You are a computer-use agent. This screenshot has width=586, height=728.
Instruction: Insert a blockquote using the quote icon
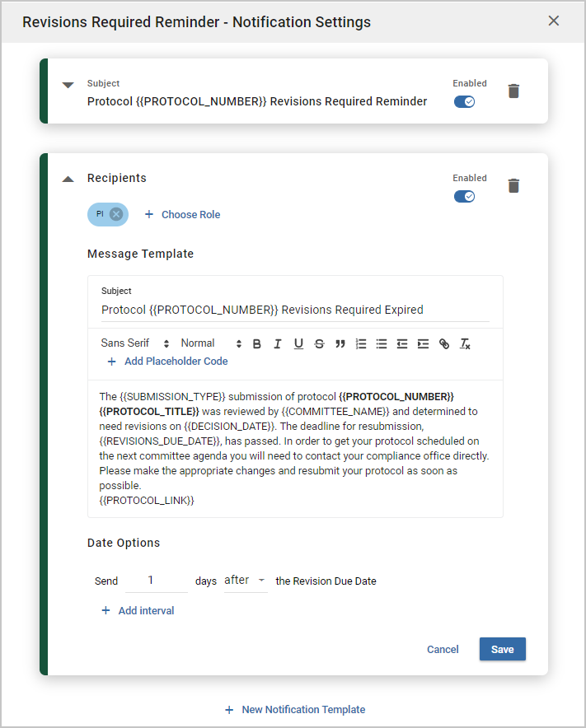coord(340,343)
